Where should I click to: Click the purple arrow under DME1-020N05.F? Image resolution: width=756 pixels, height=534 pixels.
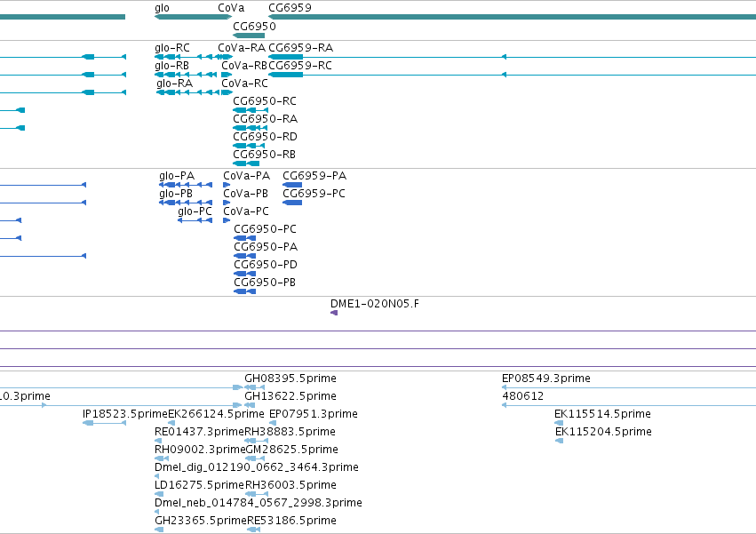click(x=334, y=313)
